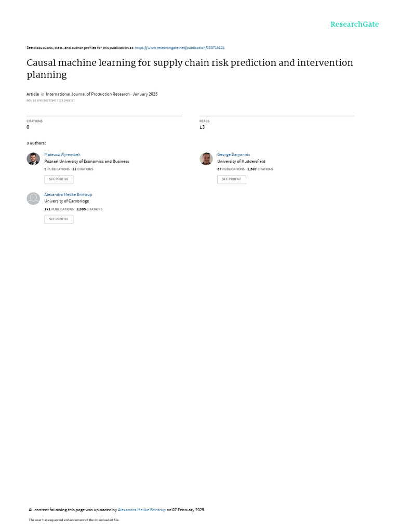Click the DOI number under the journal name

coord(50,100)
